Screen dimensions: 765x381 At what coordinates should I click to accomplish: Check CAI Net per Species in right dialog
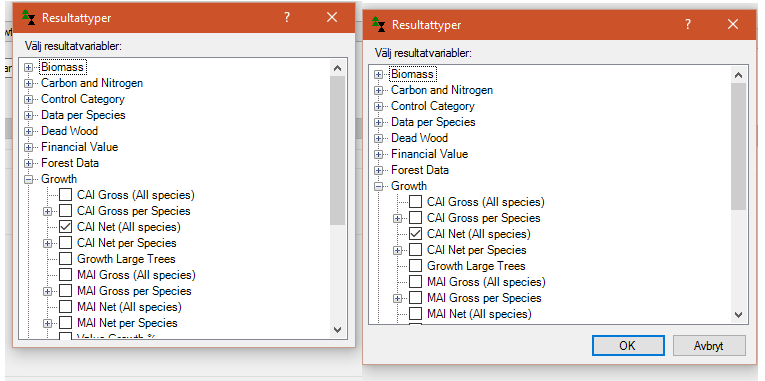coord(415,250)
